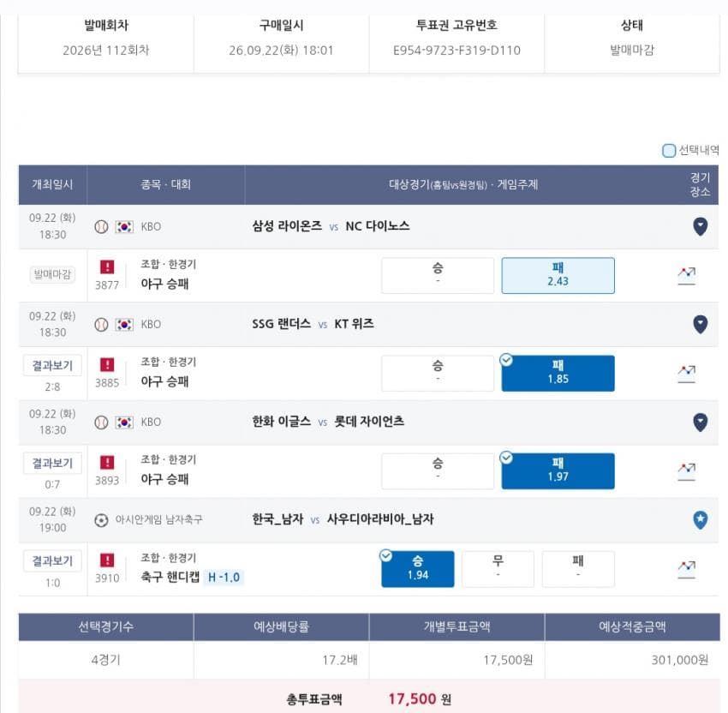Click the 경기장소 column header
Image resolution: width=728 pixels, height=713 pixels.
pyautogui.click(x=699, y=184)
